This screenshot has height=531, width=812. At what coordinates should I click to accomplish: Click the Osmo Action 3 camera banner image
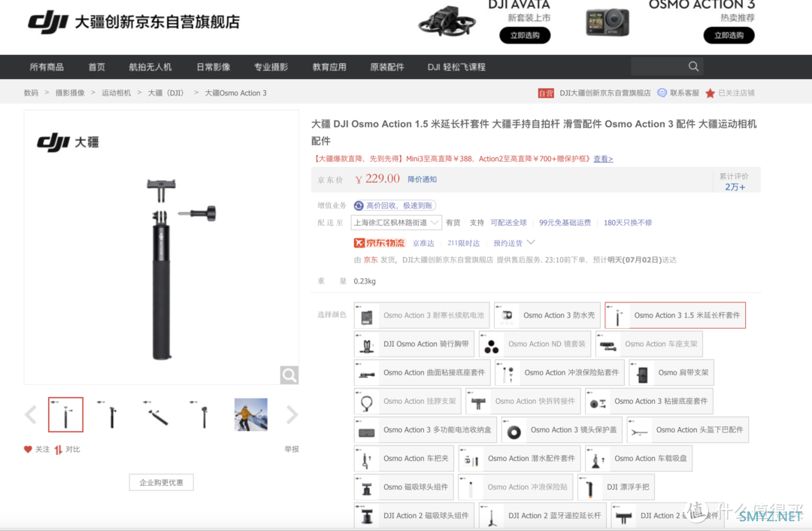coord(607,23)
